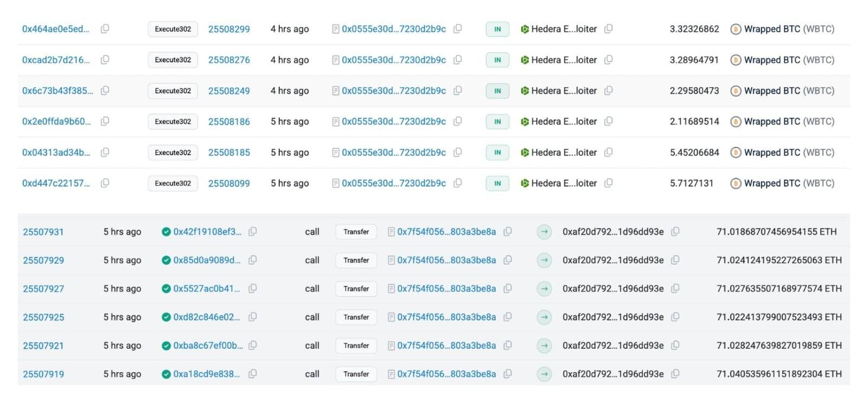
Task: Copy transaction hash 0x6c73b43f385
Action: pos(105,91)
